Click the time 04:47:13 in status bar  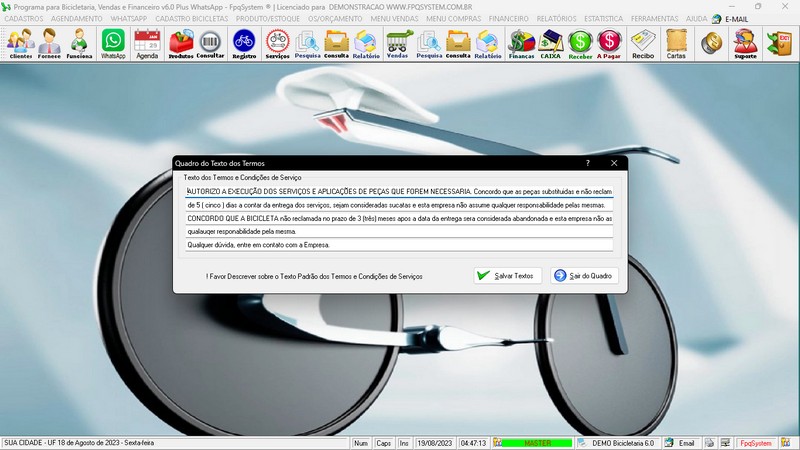(473, 443)
